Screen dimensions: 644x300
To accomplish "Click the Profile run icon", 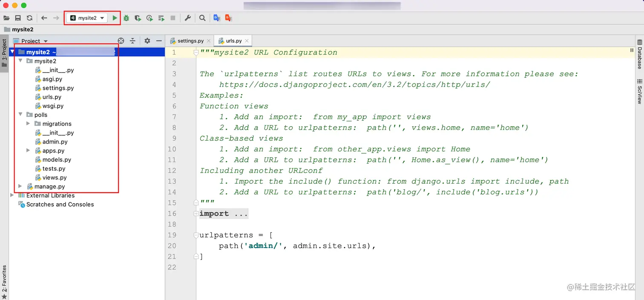I will pyautogui.click(x=149, y=18).
